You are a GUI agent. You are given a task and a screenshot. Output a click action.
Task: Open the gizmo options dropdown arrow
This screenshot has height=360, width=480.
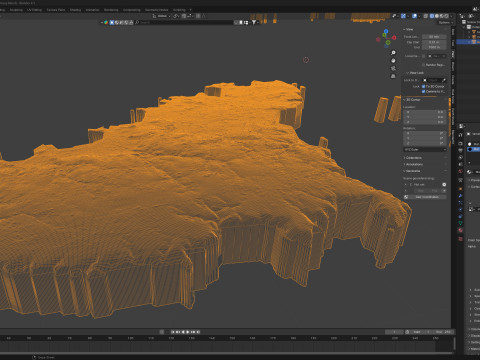coord(408,16)
